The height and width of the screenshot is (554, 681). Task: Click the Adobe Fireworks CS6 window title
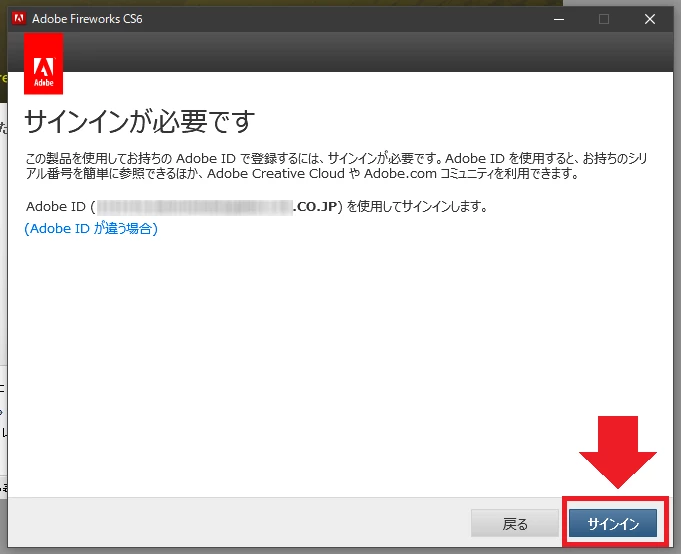(x=87, y=19)
